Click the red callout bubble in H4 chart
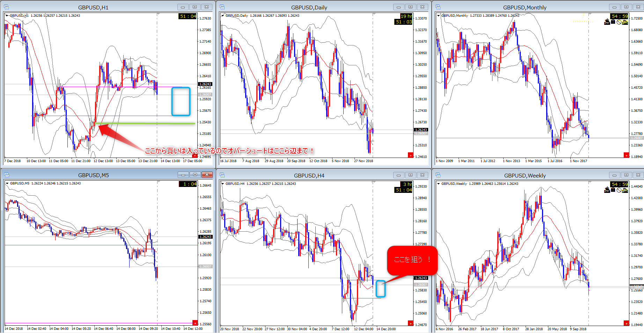644x333 pixels. (x=412, y=260)
